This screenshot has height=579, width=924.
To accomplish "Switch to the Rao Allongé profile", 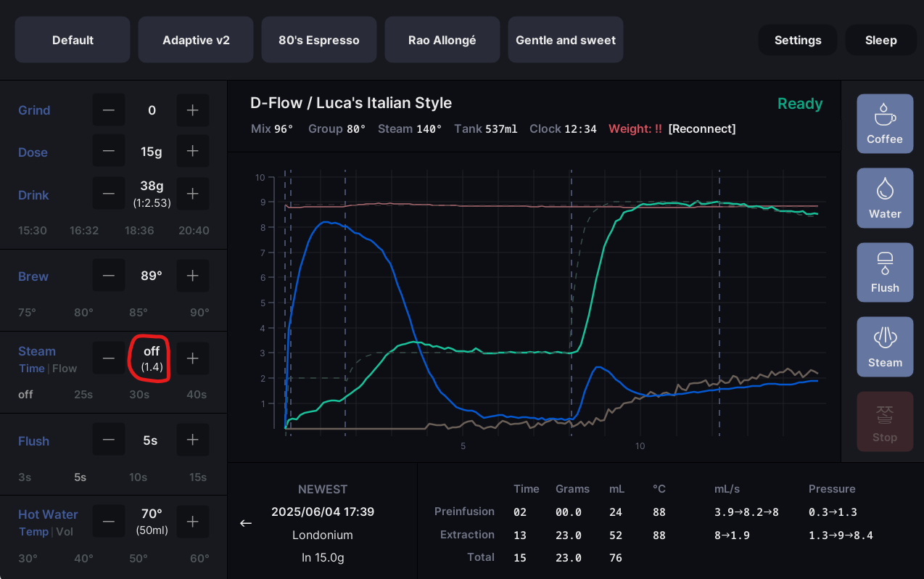I will (x=442, y=40).
